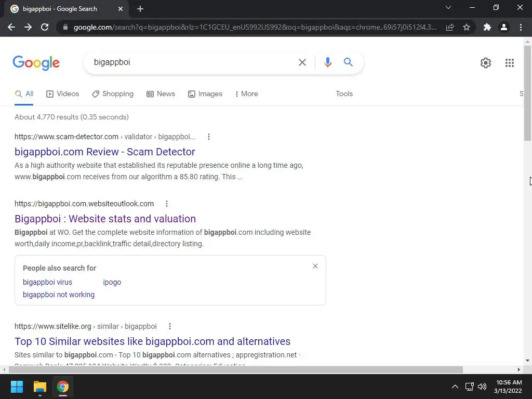532x399 pixels.
Task: Open the Chrome profile avatar
Action: coord(504,27)
